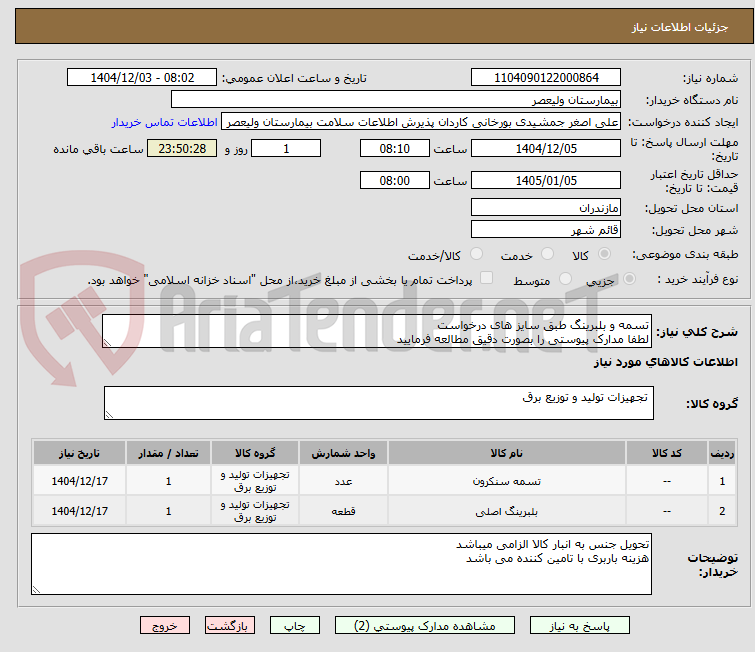This screenshot has height=652, width=755.
Task: Click the validity time field 08:00
Action: tap(395, 181)
